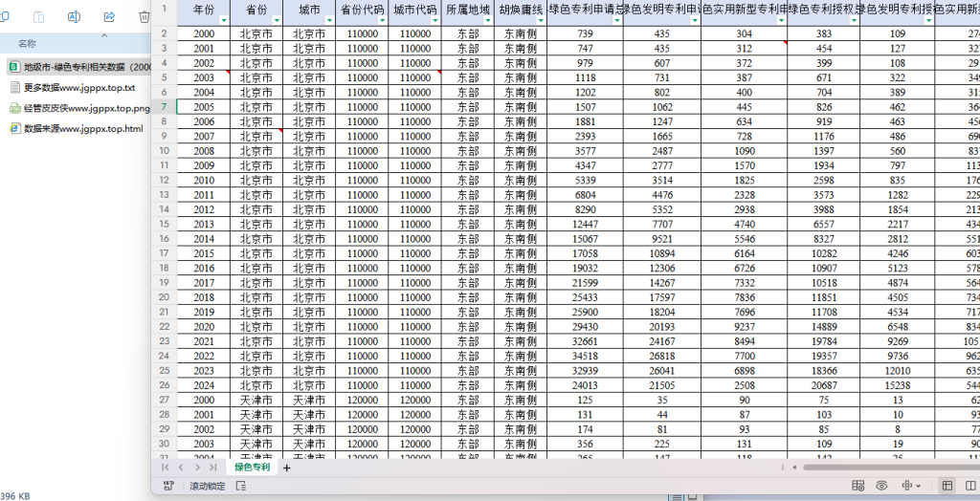The image size is (980, 501).
Task: Select file 地级市-绿色专利相关数据 in the file explorer
Action: pos(80,67)
